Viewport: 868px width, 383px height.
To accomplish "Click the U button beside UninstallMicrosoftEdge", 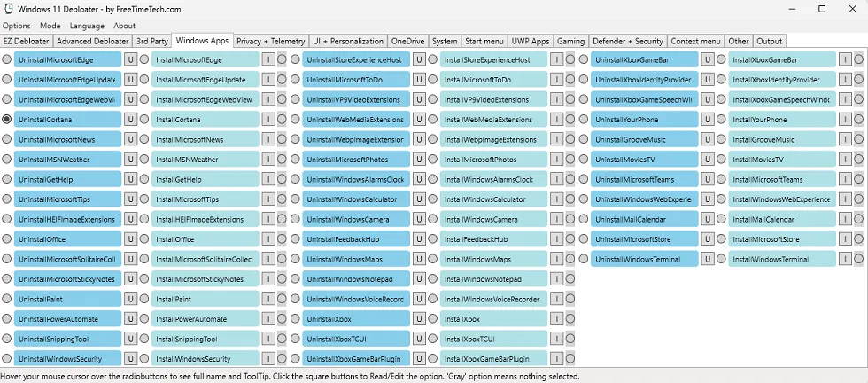I will pyautogui.click(x=130, y=59).
